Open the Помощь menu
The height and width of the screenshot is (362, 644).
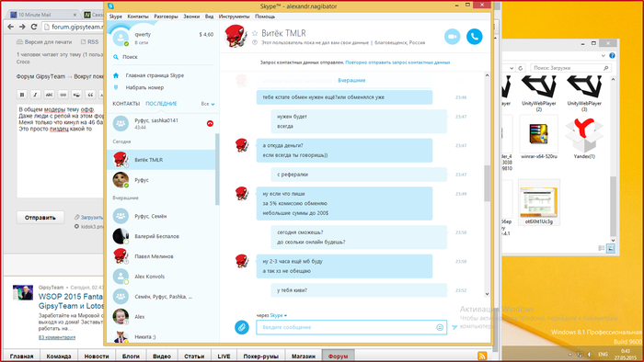click(265, 17)
